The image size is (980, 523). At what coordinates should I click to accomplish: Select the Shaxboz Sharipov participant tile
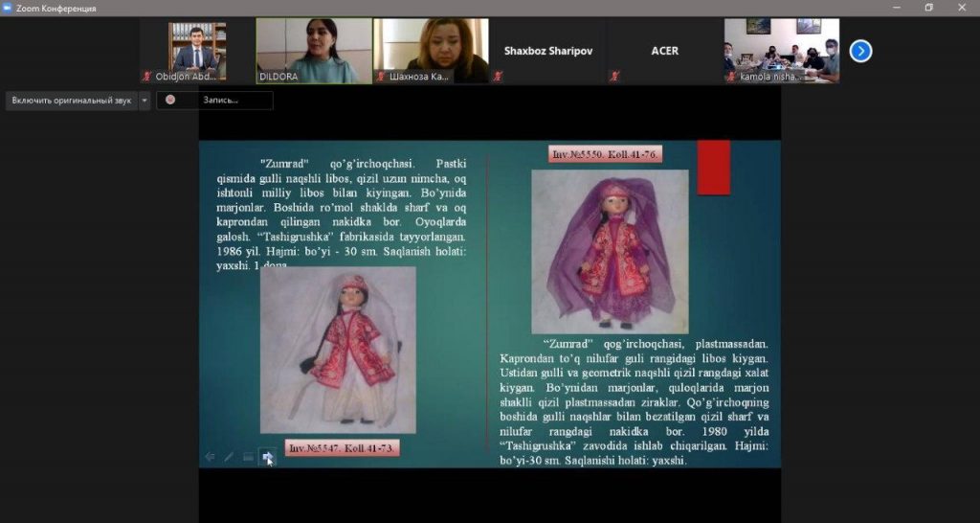click(546, 51)
